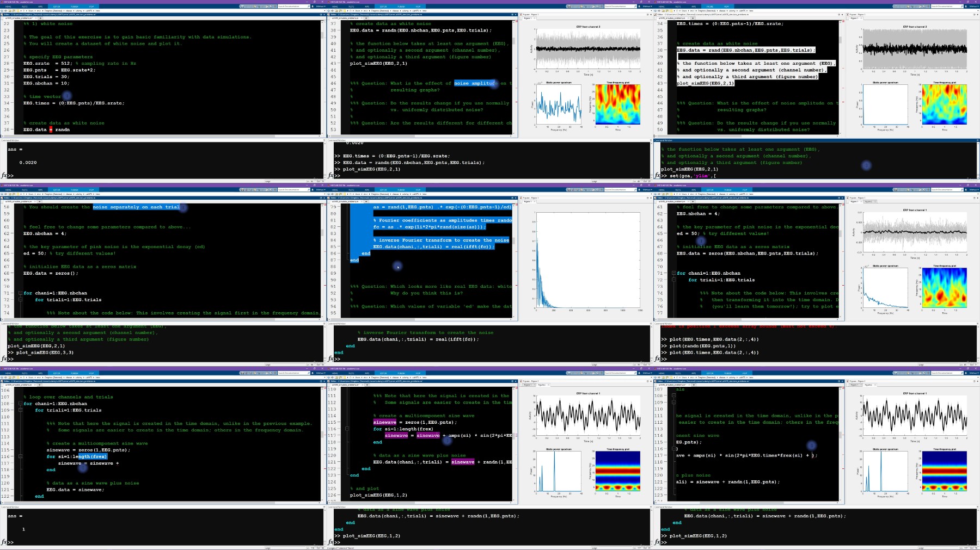Click 'Time-frequency plot' heatmap, window starting line 37

tap(618, 105)
